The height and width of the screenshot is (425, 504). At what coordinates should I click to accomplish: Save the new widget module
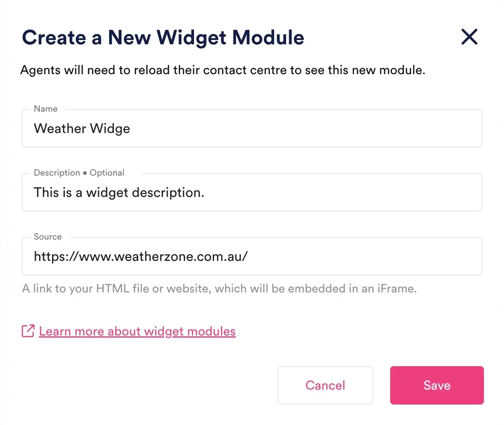(x=437, y=385)
